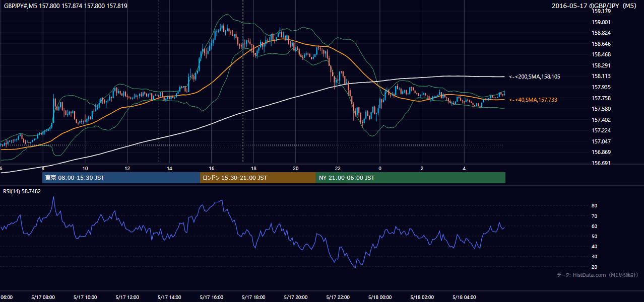Screen dimensions: 644x302
Task: Click the 156.691 price axis label
Action: point(601,163)
